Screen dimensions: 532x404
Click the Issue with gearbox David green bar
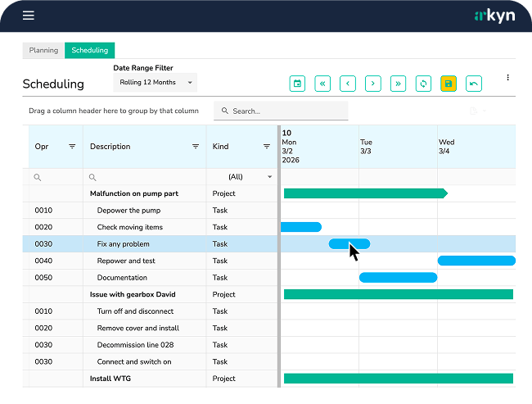tap(399, 294)
